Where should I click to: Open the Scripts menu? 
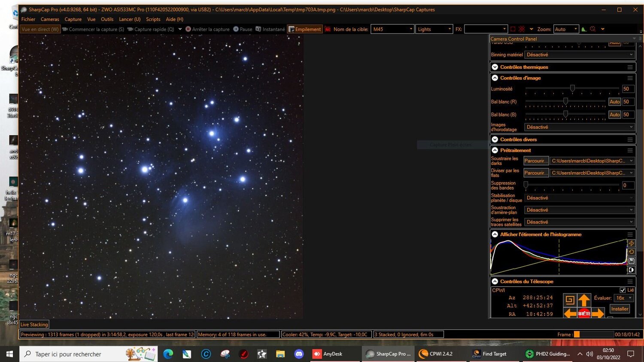153,19
